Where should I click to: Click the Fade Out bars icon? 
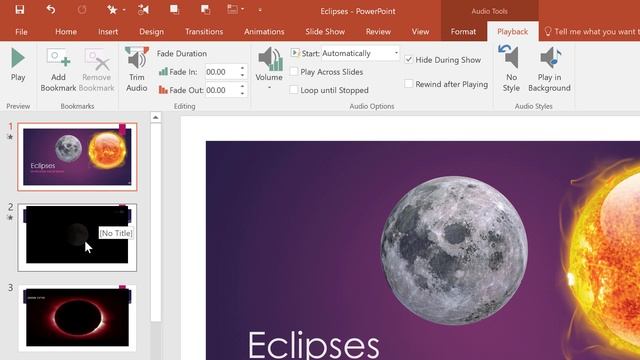[163, 90]
